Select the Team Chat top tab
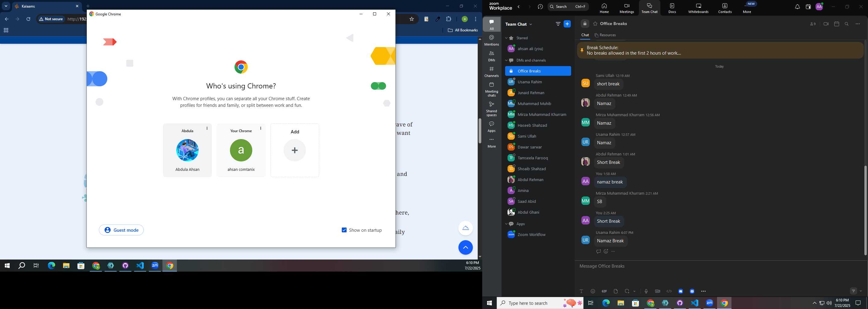This screenshot has height=309, width=868. click(649, 8)
